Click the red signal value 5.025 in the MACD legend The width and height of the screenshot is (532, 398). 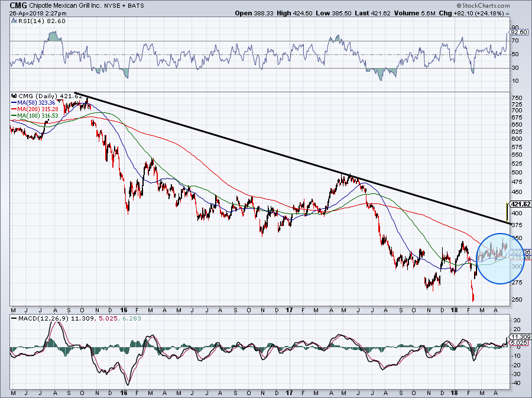tap(108, 319)
